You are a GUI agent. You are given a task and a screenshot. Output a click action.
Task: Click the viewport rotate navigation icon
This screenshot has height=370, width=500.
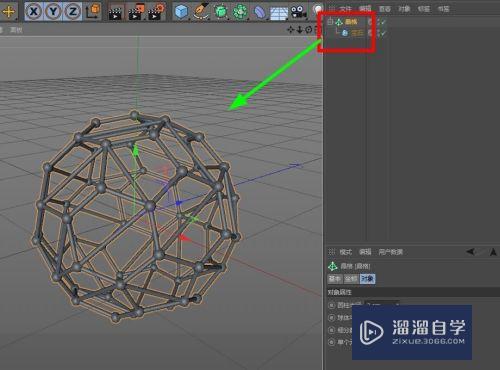click(309, 30)
